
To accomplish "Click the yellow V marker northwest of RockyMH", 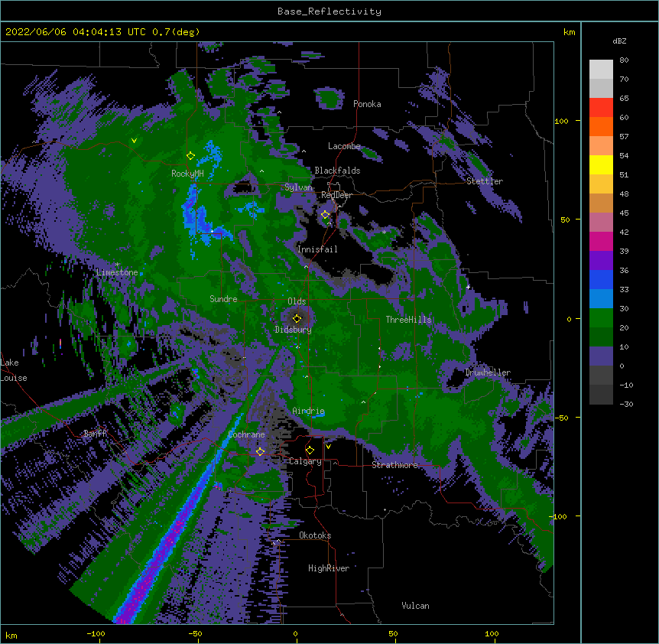I will click(x=134, y=141).
